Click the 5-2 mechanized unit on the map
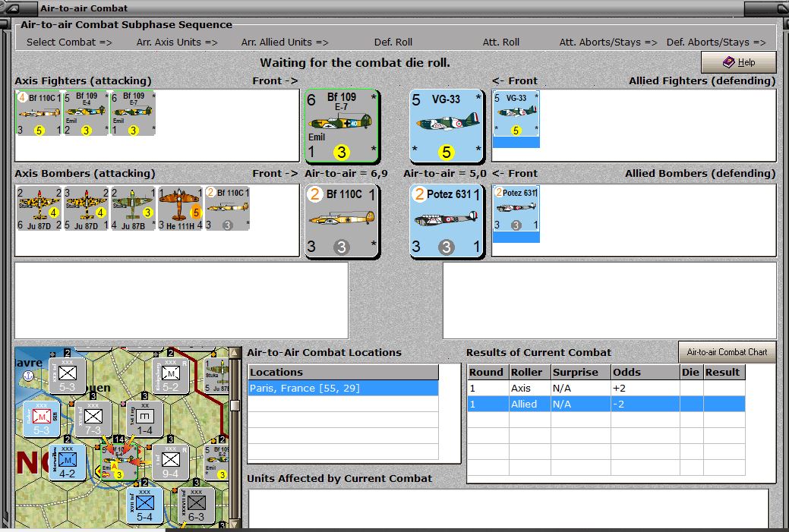 pyautogui.click(x=171, y=376)
